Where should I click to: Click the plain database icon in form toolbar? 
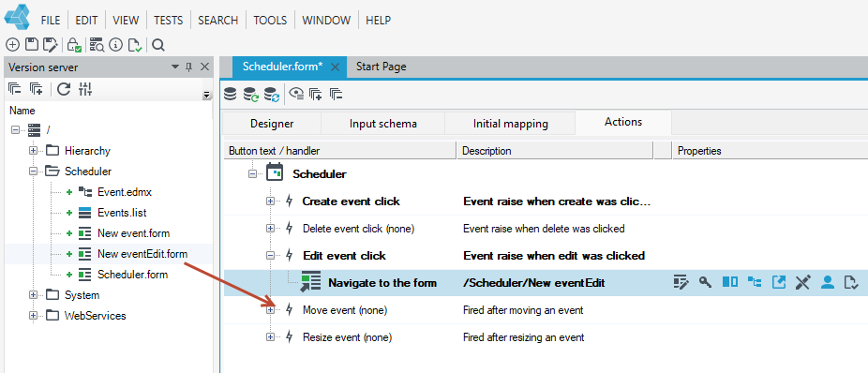(231, 94)
